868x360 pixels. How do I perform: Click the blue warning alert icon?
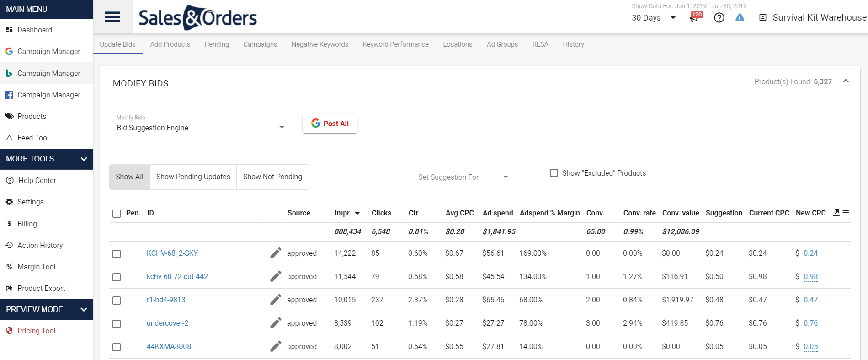click(740, 17)
